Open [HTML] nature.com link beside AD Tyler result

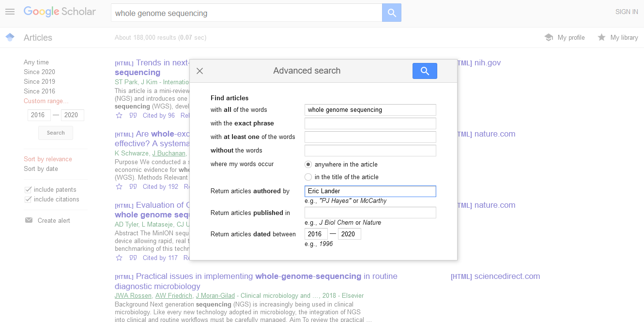[486, 205]
